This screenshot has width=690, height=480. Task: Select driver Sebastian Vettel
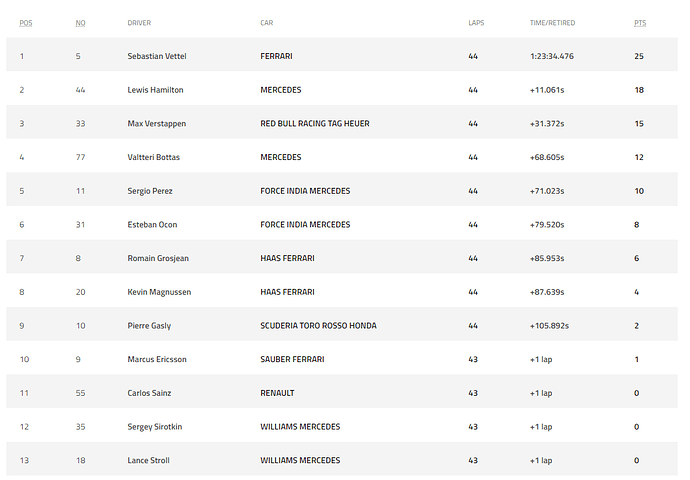click(157, 56)
